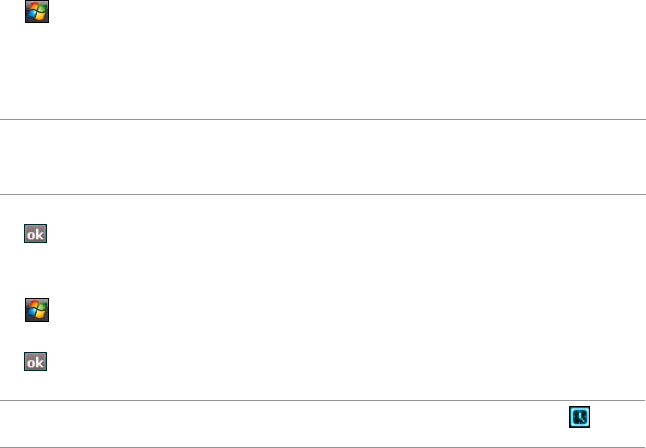646x448 pixels.
Task: Select the four-color Windows flag above lower ok
Action: pyautogui.click(x=37, y=310)
